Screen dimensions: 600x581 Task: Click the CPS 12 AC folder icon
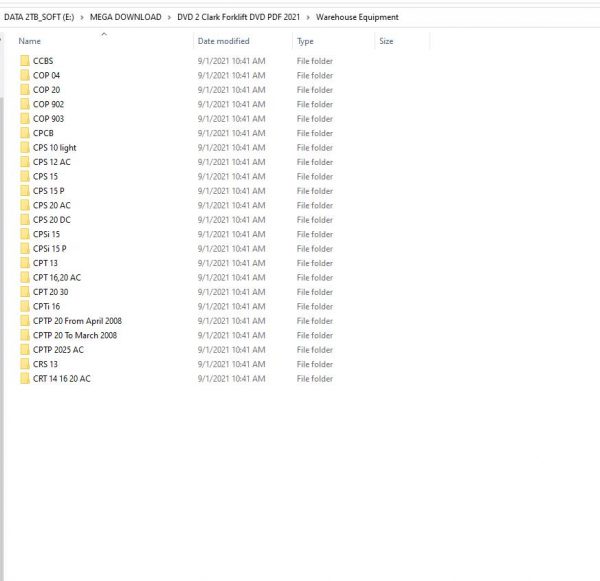[x=25, y=162]
